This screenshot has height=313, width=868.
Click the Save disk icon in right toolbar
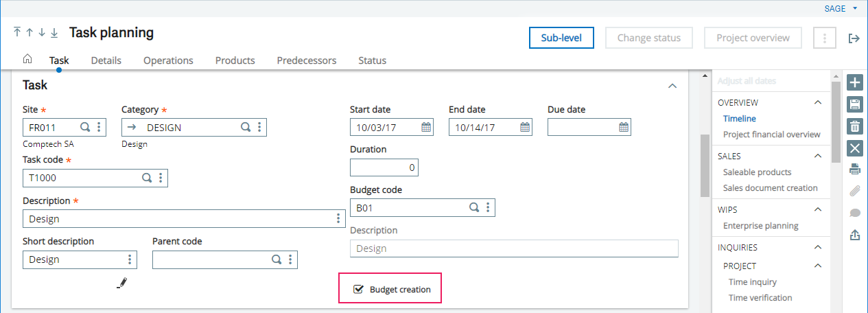click(x=854, y=104)
